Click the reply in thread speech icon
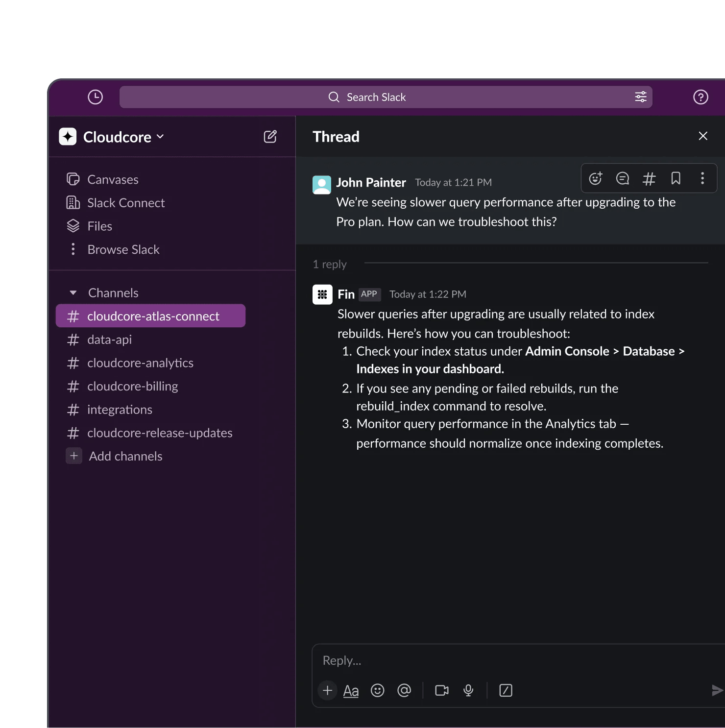The height and width of the screenshot is (728, 725). [622, 178]
